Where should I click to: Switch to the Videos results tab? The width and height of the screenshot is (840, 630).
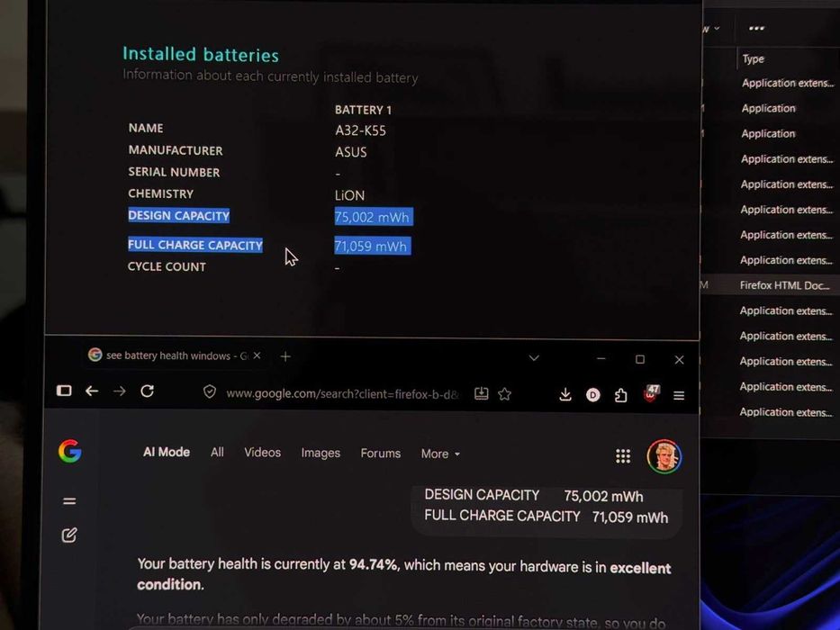pos(263,453)
